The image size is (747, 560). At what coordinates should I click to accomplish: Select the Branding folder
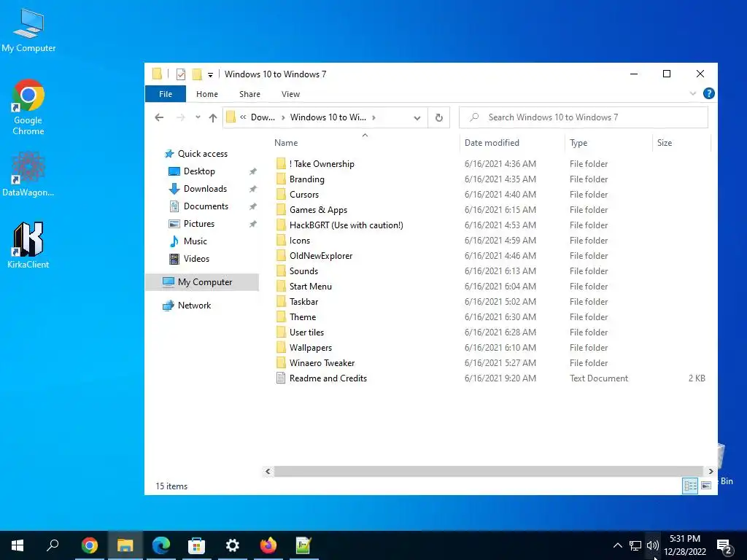point(300,179)
